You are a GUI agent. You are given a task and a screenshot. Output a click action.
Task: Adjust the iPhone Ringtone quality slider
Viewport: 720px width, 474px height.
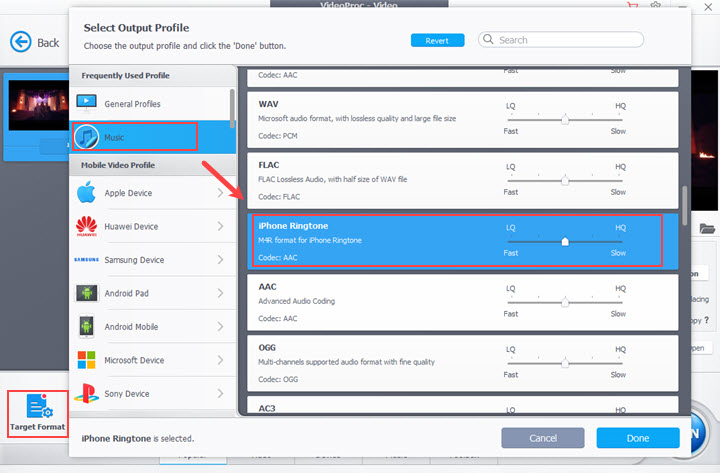tap(565, 242)
